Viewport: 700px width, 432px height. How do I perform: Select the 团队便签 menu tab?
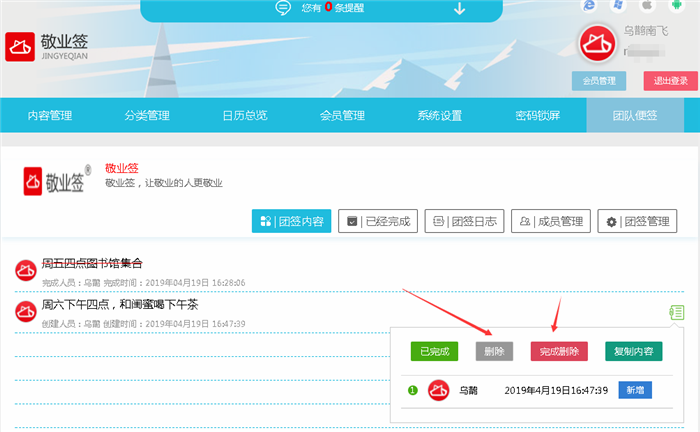coord(635,116)
